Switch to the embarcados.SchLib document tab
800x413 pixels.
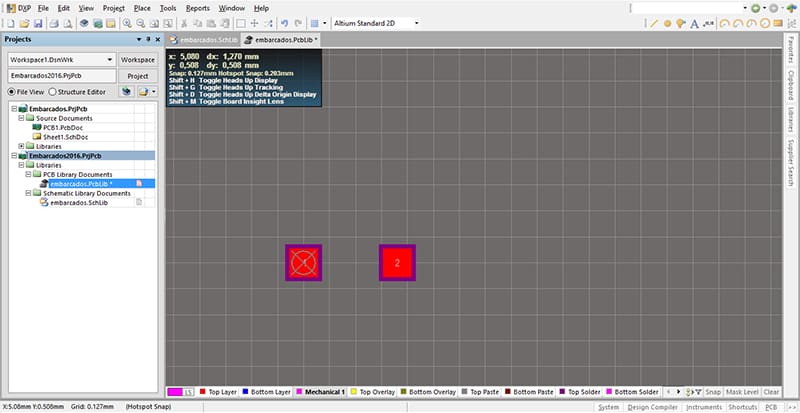tap(206, 40)
